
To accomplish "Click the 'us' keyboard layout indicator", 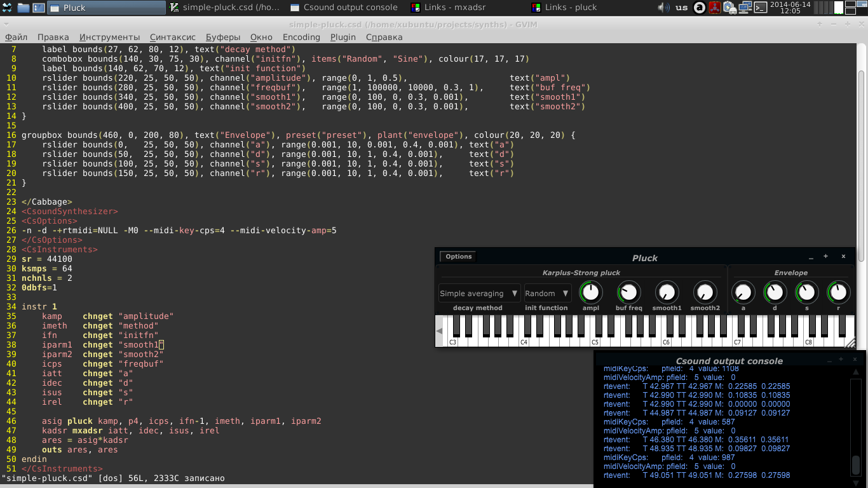I will coord(682,8).
